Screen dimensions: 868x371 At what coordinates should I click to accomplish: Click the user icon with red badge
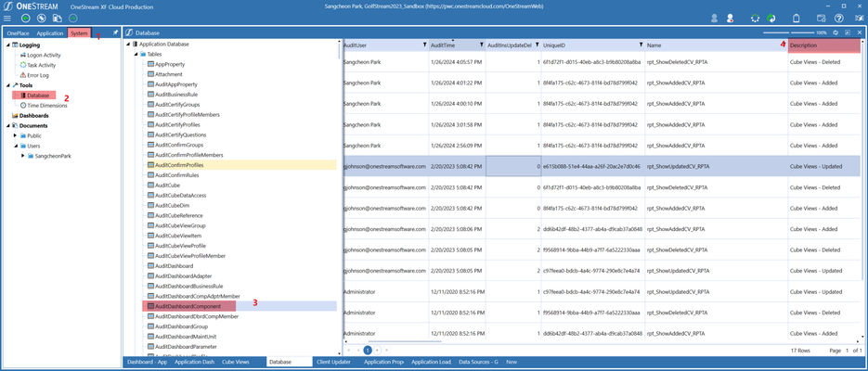coord(731,19)
